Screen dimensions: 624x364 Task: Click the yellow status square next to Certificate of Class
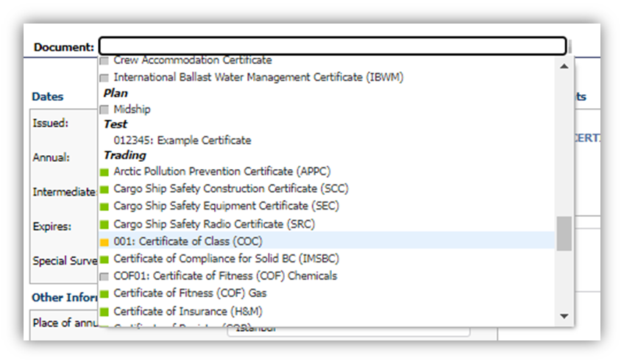[104, 242]
